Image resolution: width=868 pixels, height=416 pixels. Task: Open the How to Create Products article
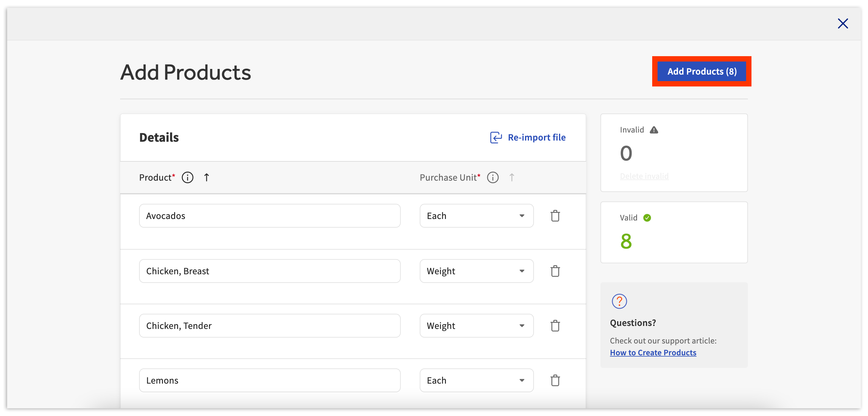(x=653, y=352)
